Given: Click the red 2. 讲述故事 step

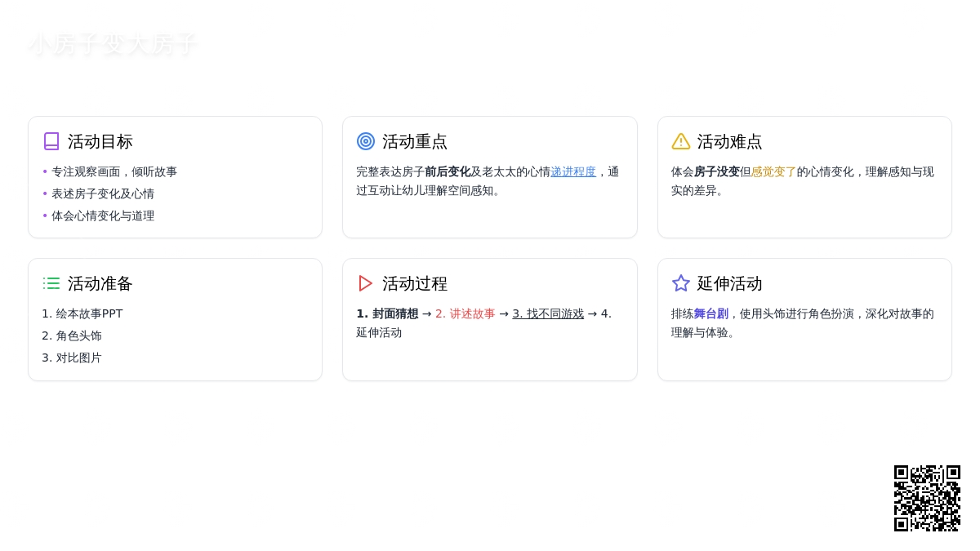Looking at the screenshot, I should click(465, 313).
